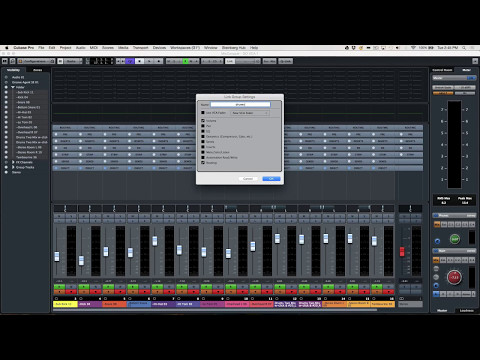Image resolution: width=480 pixels, height=360 pixels.
Task: Click the Wi-Fi status icon
Action: click(413, 48)
